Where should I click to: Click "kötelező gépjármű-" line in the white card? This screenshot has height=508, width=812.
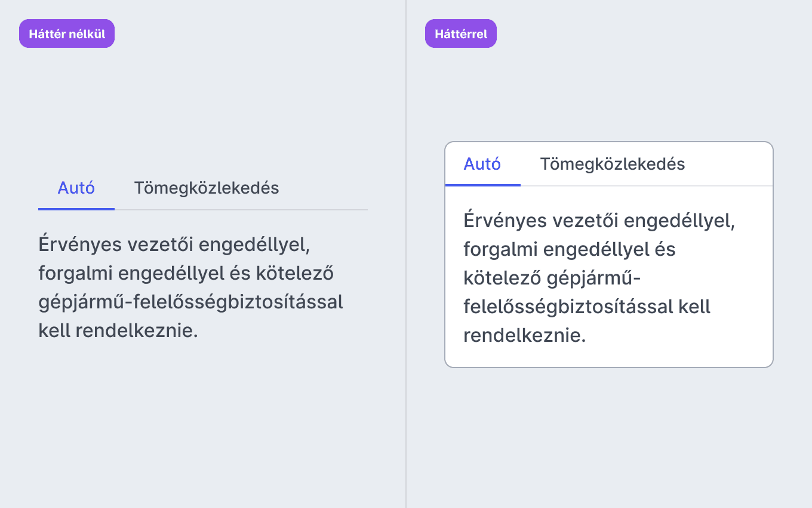click(552, 278)
